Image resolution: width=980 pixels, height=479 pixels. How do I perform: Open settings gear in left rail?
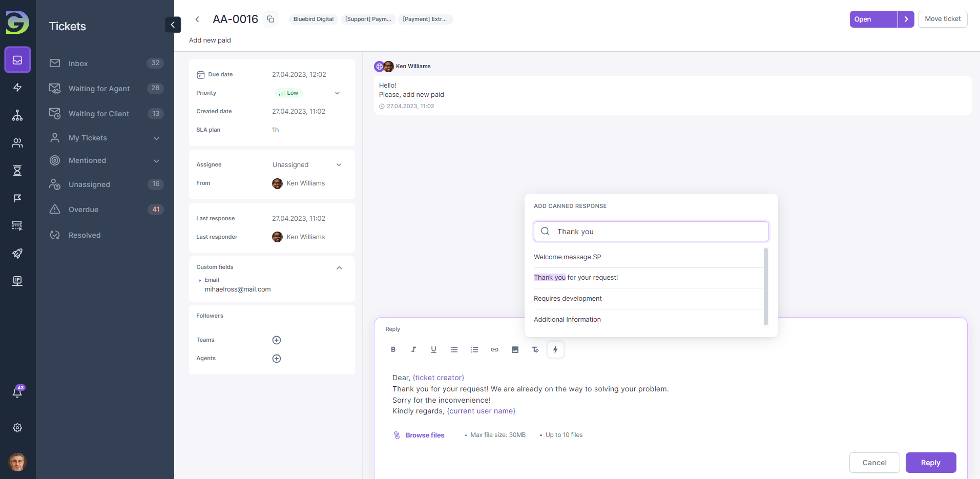pyautogui.click(x=17, y=428)
